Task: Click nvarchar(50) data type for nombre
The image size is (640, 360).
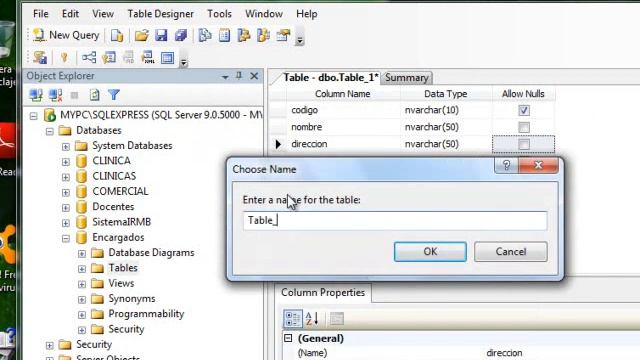Action: click(x=446, y=127)
